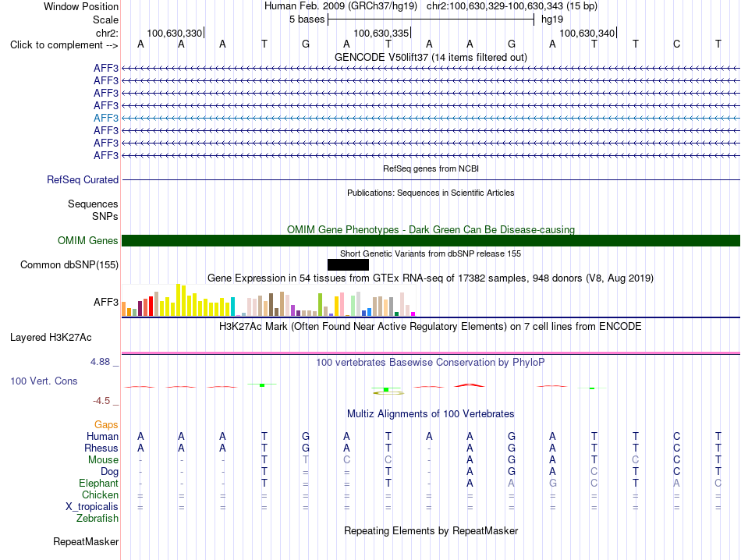Click the light-blue AFF3 transcript label
The image size is (741, 560).
tap(106, 118)
